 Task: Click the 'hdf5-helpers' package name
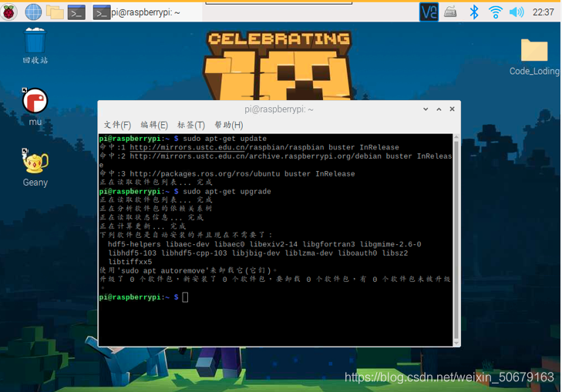pos(134,244)
